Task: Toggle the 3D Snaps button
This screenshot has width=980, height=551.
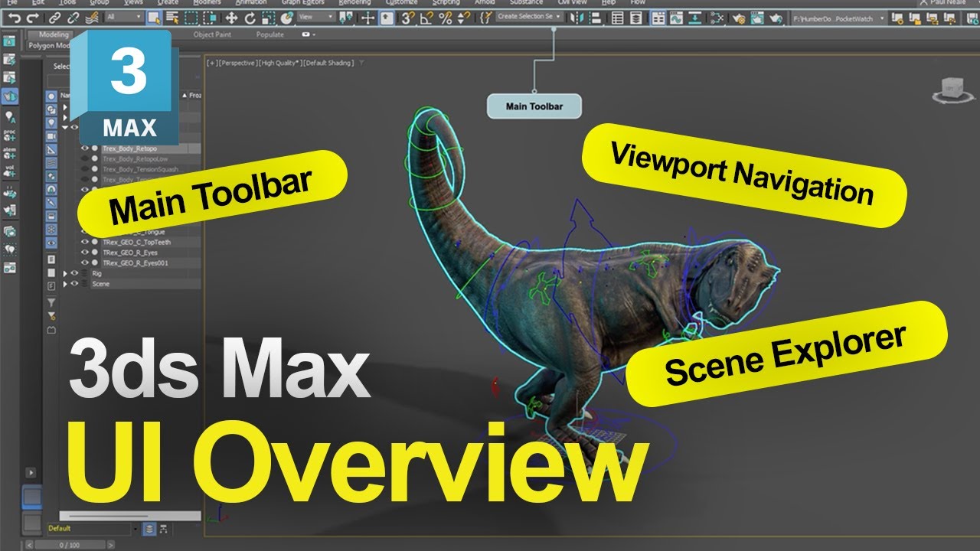Action: click(407, 17)
